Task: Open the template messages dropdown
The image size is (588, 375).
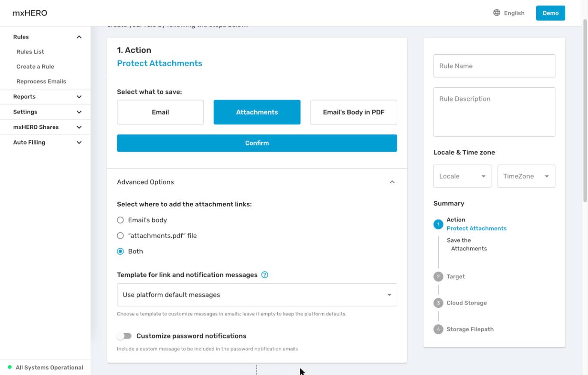Action: tap(257, 295)
